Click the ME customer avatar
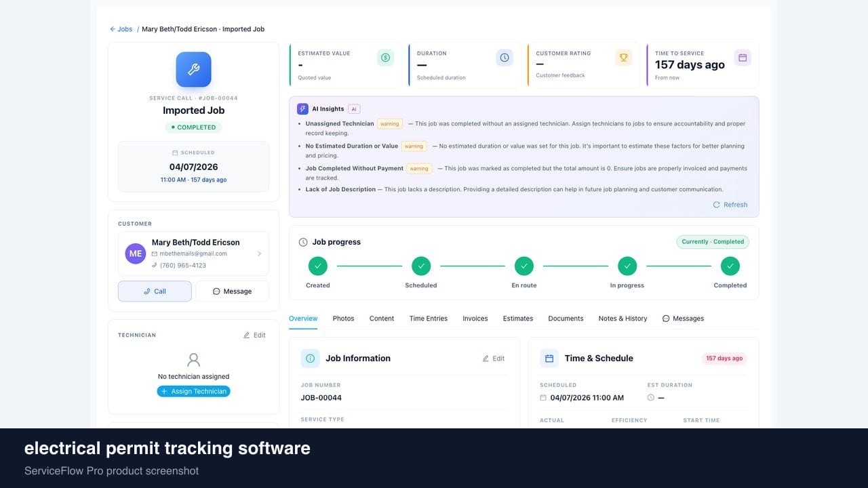Viewport: 868px width, 488px height. click(136, 253)
